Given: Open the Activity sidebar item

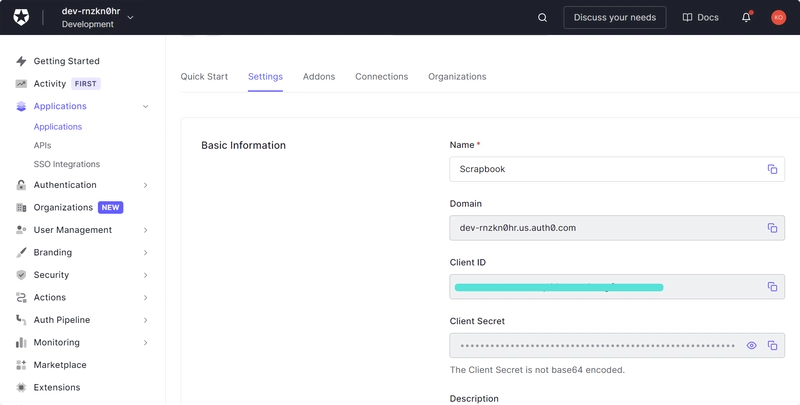Looking at the screenshot, I should click(49, 84).
